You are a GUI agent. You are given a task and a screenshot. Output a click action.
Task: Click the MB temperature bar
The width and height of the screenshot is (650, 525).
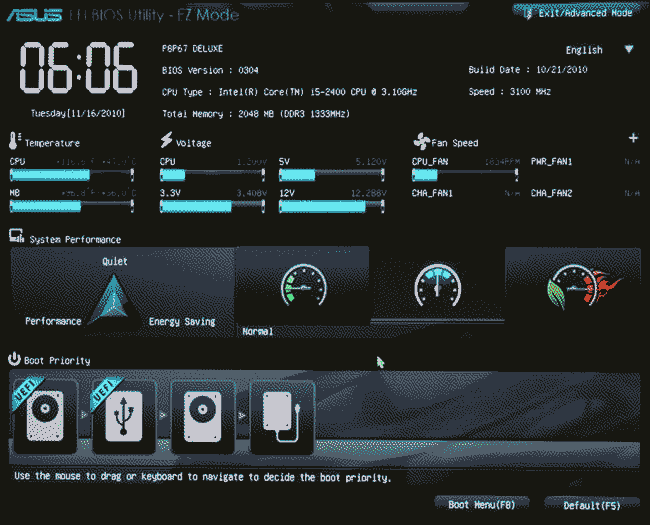[x=71, y=206]
